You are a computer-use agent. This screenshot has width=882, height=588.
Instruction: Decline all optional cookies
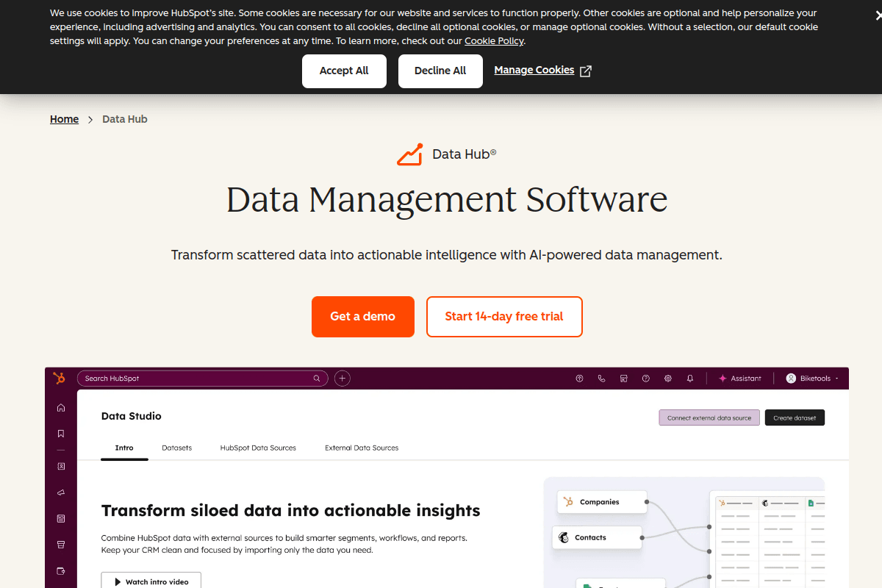coord(440,71)
